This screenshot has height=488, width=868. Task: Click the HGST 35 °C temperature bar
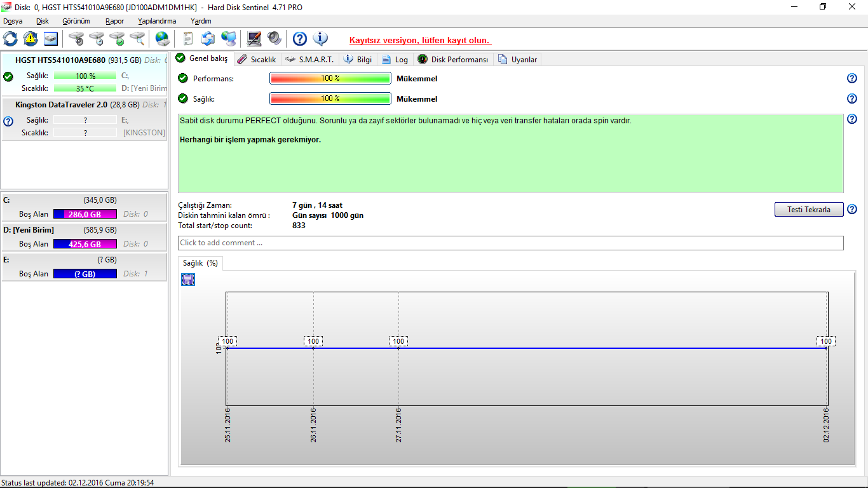pos(85,88)
